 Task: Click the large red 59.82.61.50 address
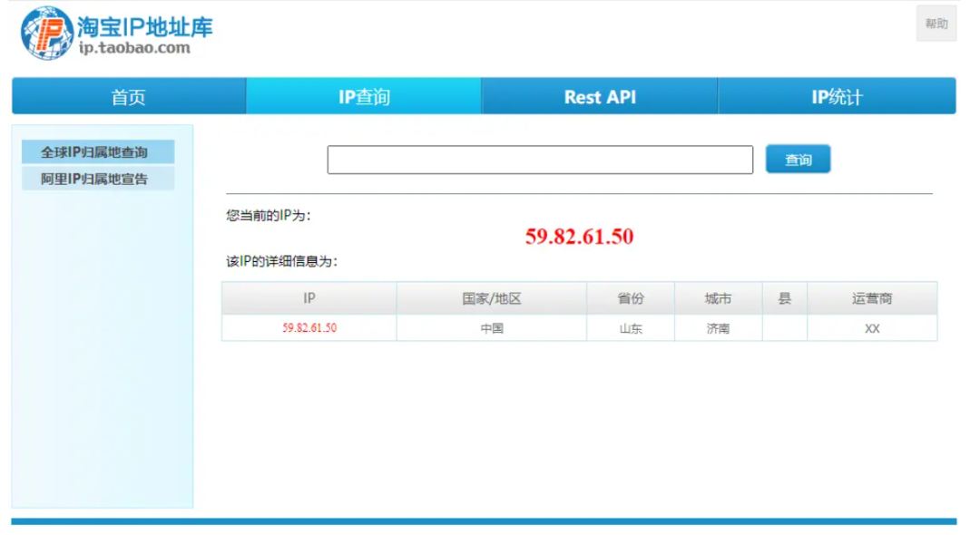tap(579, 236)
